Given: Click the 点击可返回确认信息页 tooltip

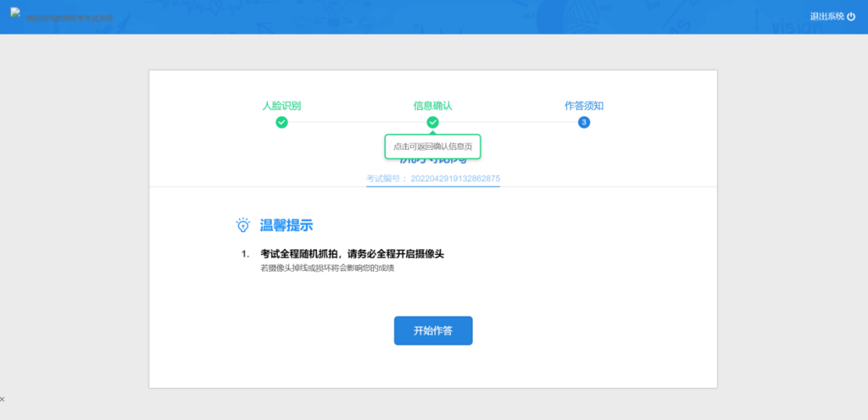Looking at the screenshot, I should 433,147.
